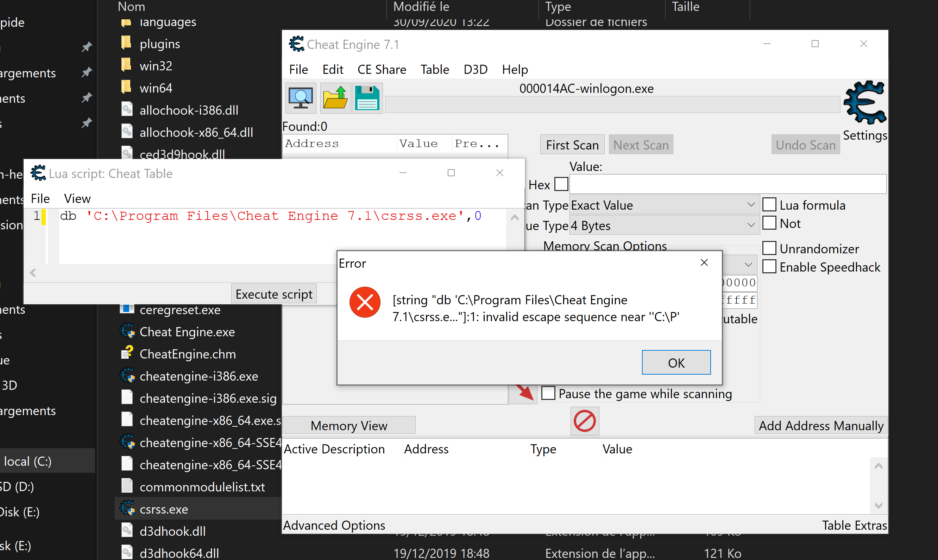Select csrss.exe file icon in explorer
Viewport: 938px width, 560px height.
(x=127, y=509)
